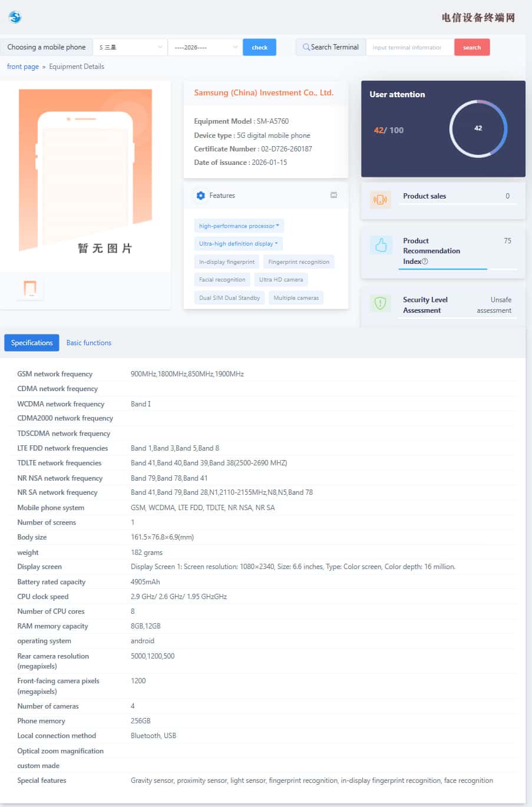Go to the front page breadcrumb link
Image resolution: width=532 pixels, height=807 pixels.
click(22, 67)
